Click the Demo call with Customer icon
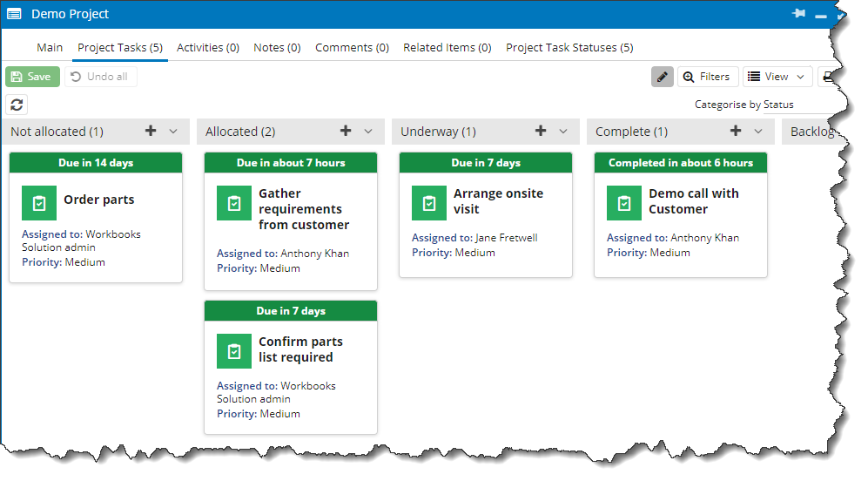 [x=624, y=203]
